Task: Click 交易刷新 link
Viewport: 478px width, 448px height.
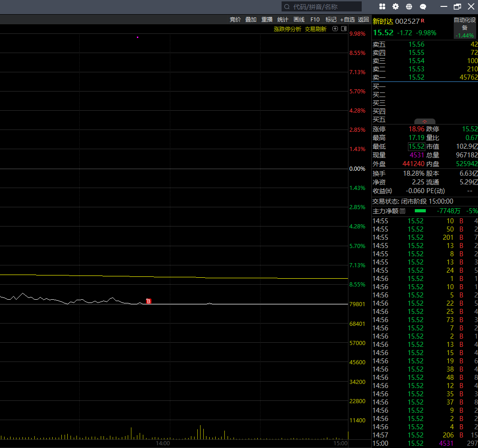Action: pyautogui.click(x=315, y=29)
